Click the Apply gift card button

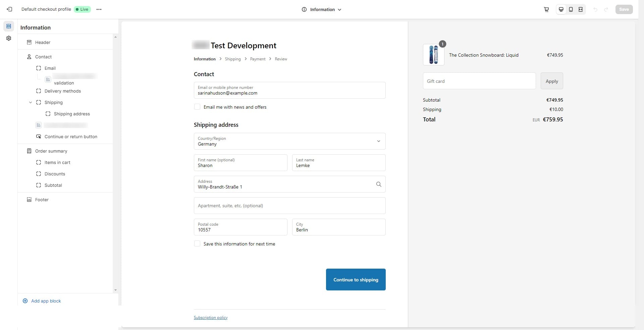tap(552, 81)
